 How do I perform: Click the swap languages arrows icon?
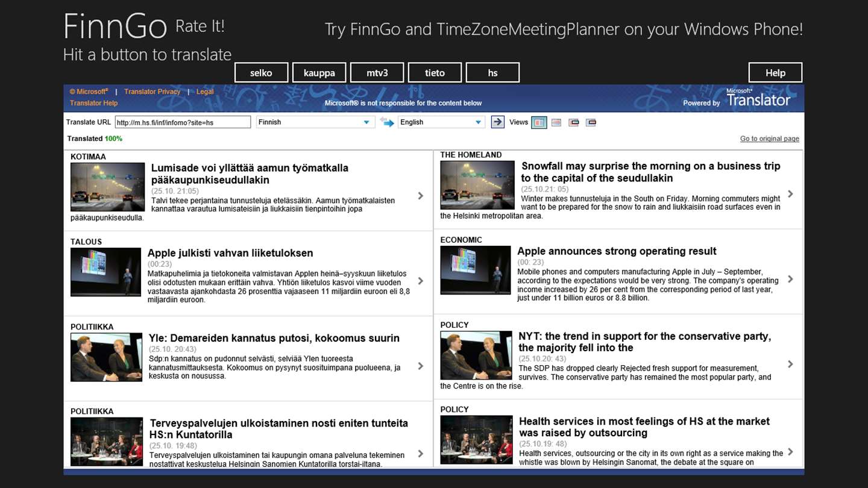tap(386, 122)
